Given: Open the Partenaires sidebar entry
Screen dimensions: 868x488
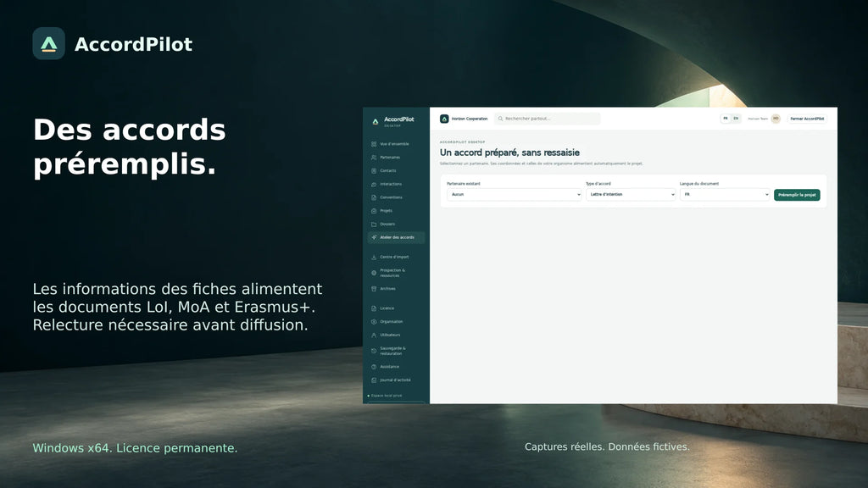Looking at the screenshot, I should [x=397, y=157].
